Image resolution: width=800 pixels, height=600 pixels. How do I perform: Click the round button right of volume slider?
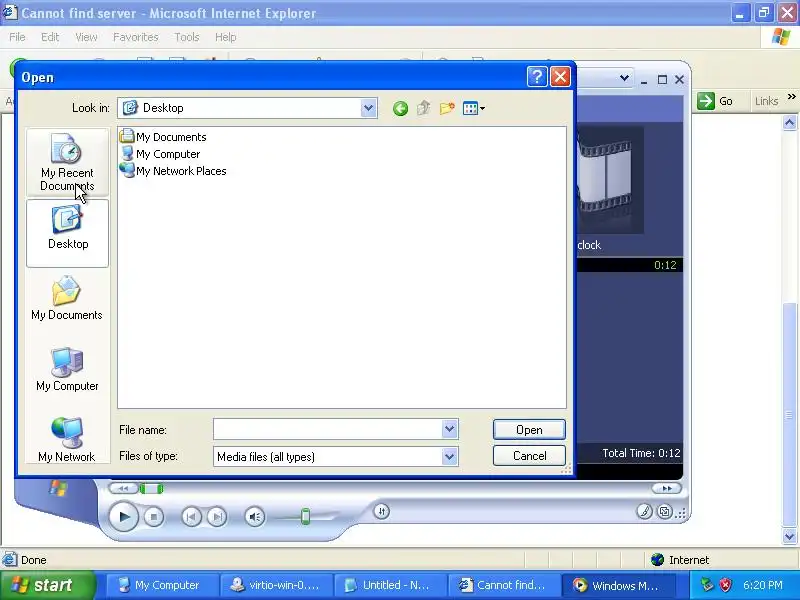click(x=382, y=511)
